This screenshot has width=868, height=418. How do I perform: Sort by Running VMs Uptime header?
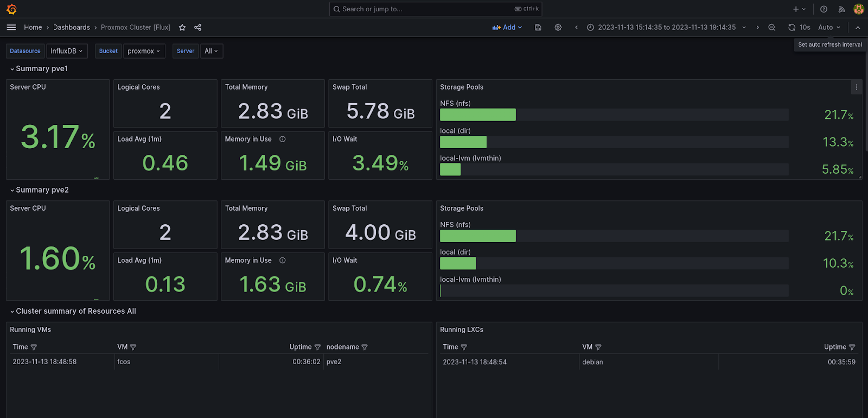click(x=301, y=347)
